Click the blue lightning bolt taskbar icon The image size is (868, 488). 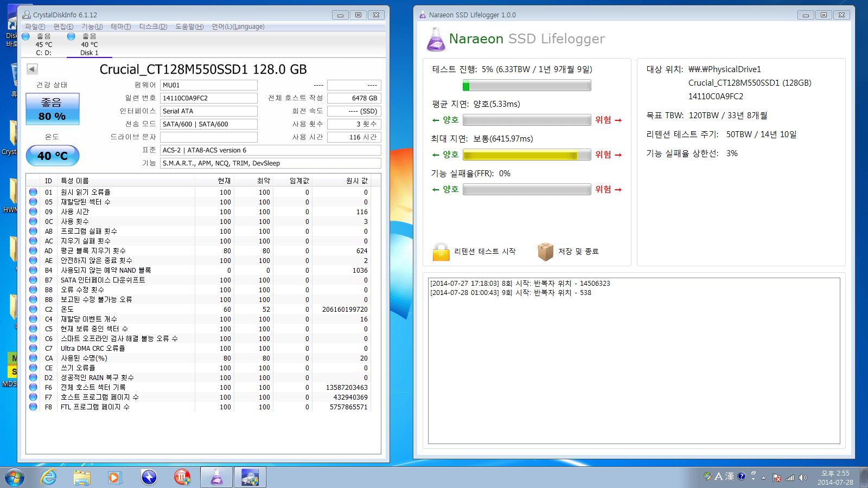149,478
